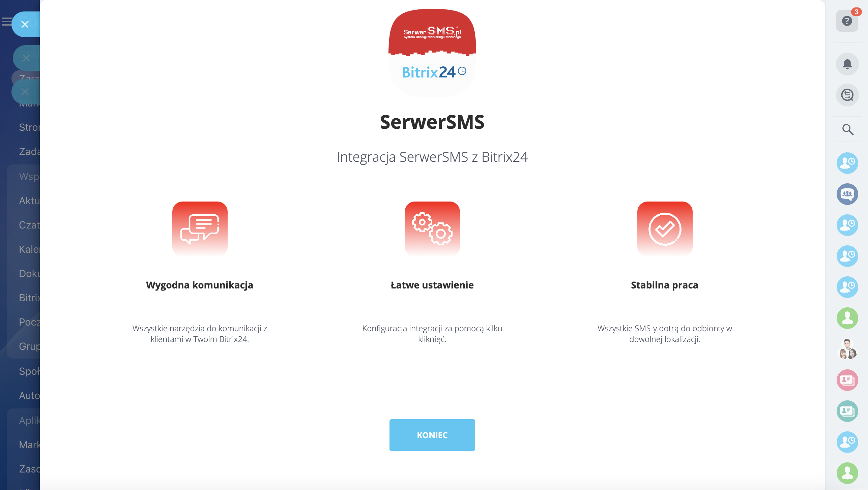This screenshot has width=868, height=490.
Task: Open the help question mark icon
Action: 847,21
